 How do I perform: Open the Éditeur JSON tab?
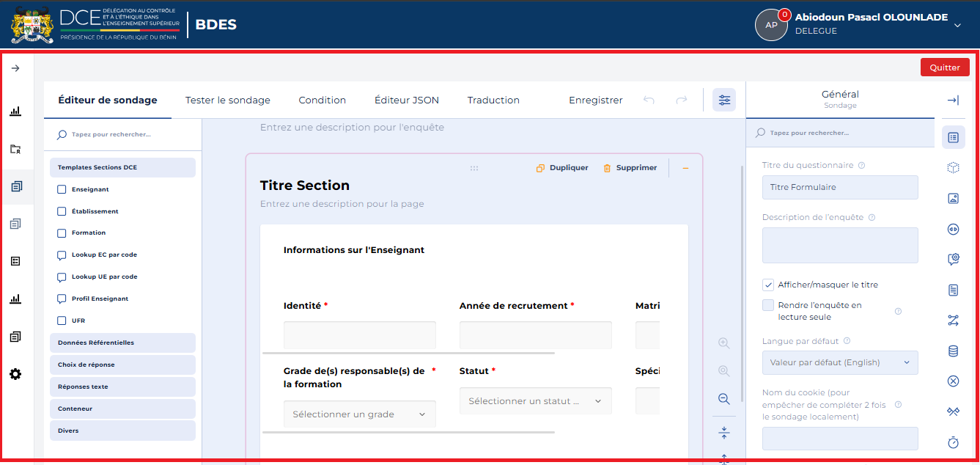[407, 100]
